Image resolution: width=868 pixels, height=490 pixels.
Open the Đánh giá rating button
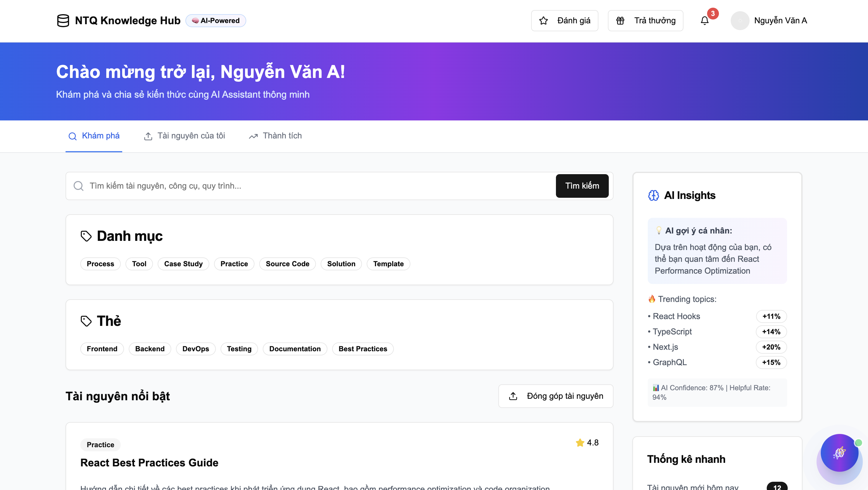point(564,21)
